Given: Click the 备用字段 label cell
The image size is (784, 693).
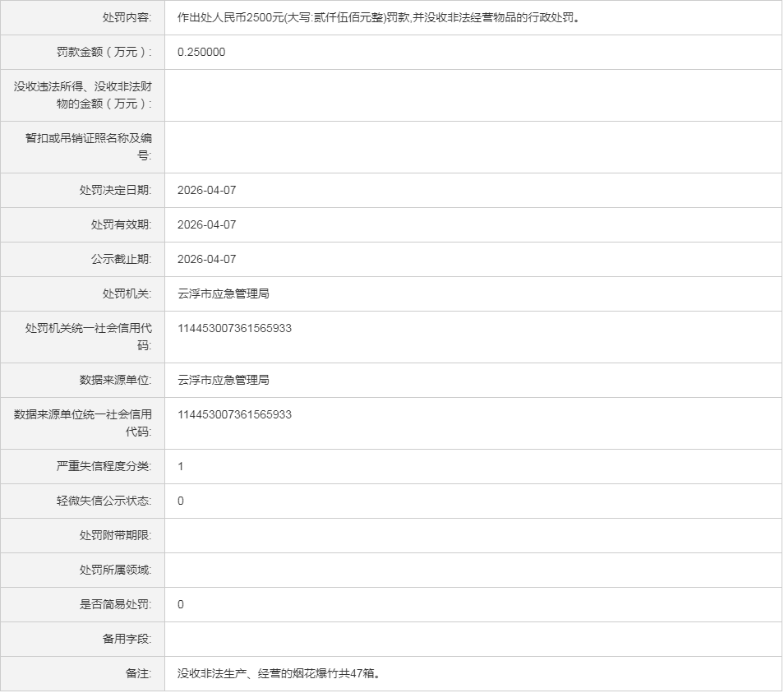Looking at the screenshot, I should point(82,639).
